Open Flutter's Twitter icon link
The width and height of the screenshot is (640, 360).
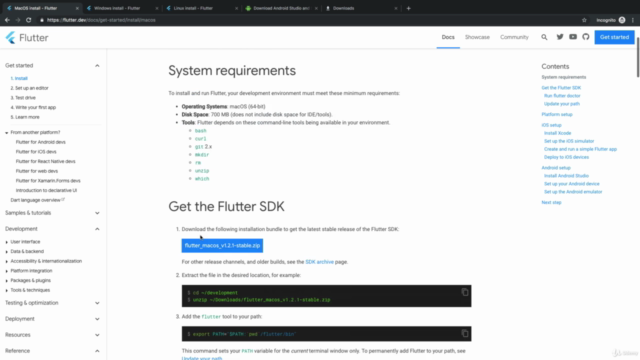click(x=560, y=37)
